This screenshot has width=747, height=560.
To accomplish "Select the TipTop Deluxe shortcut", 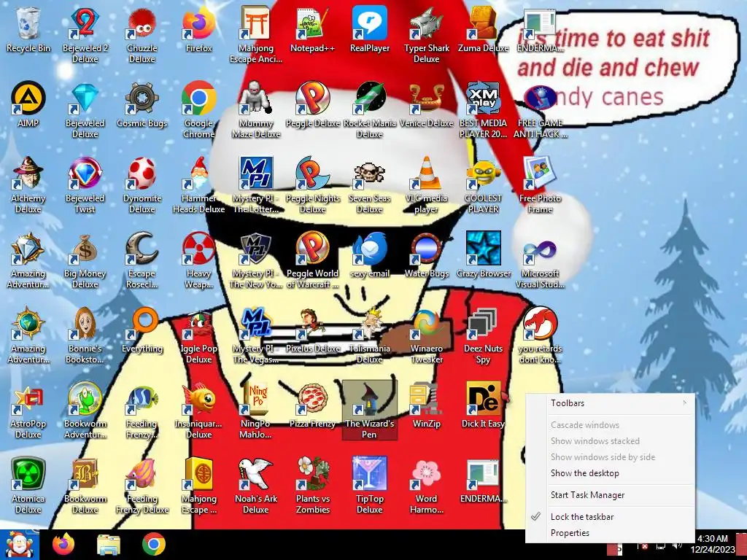I will [370, 486].
